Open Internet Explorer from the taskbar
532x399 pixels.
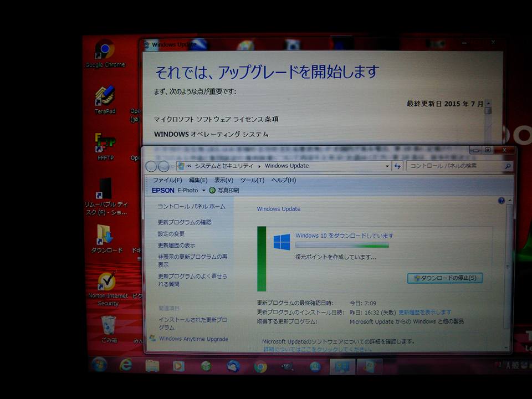pyautogui.click(x=126, y=367)
